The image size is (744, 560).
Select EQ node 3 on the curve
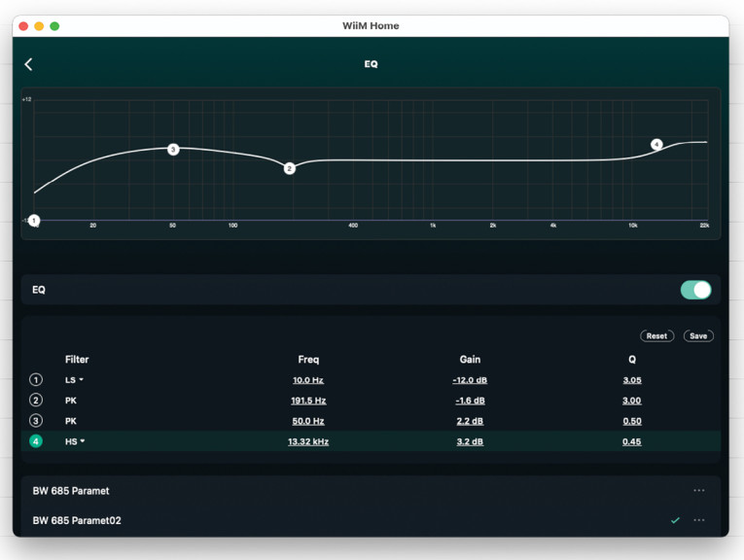coord(173,150)
